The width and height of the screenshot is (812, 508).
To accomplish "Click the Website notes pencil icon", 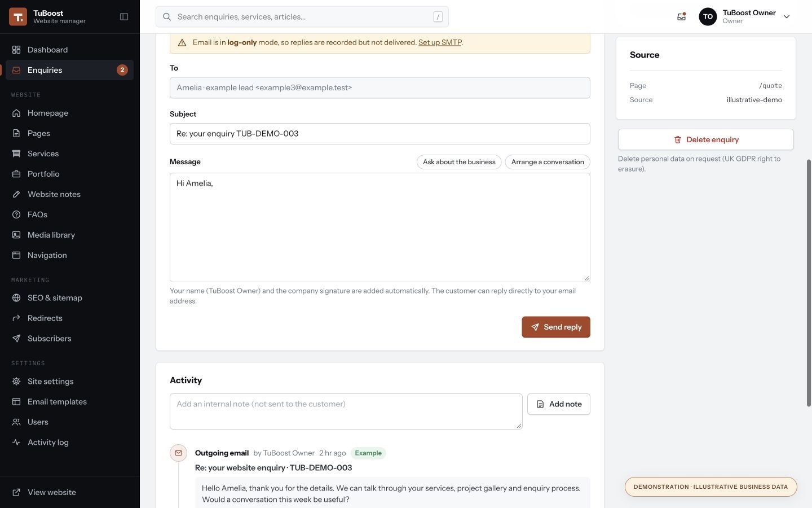I will [x=16, y=194].
